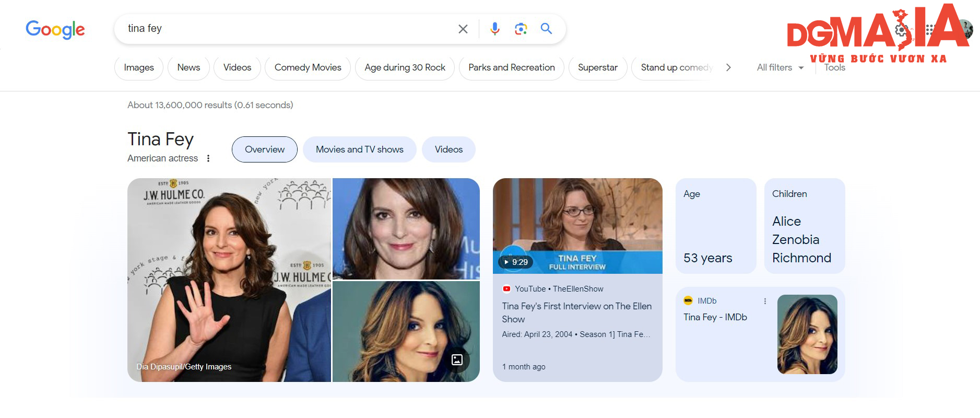Open the Movies and TV shows tab
Viewport: 980px width, 418px height.
pos(360,149)
